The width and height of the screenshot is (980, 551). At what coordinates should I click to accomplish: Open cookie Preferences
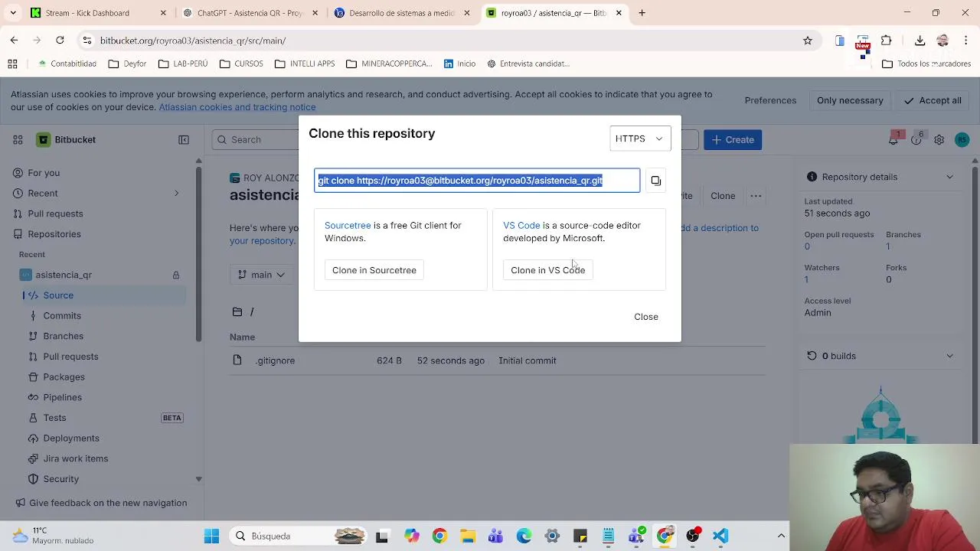(770, 100)
